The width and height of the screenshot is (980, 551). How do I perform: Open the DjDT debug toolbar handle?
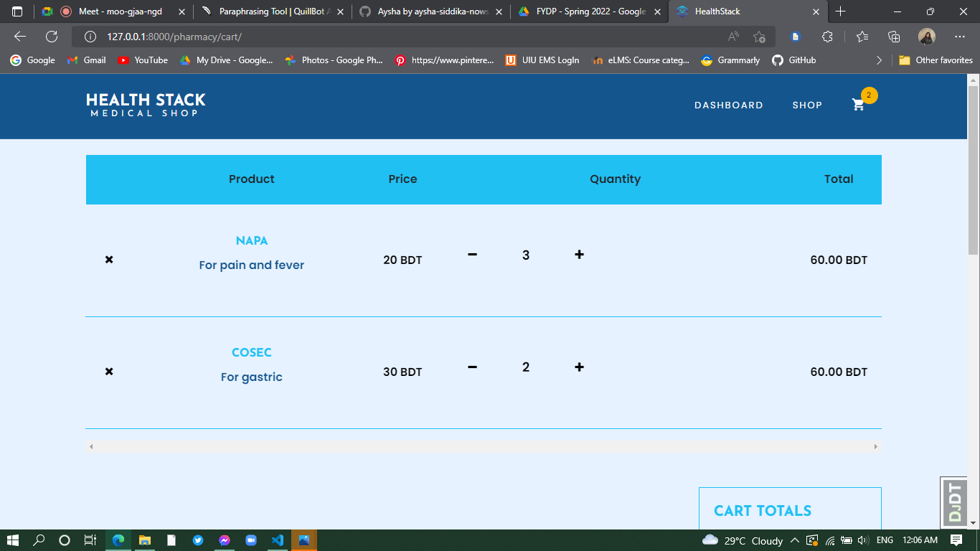pyautogui.click(x=954, y=502)
